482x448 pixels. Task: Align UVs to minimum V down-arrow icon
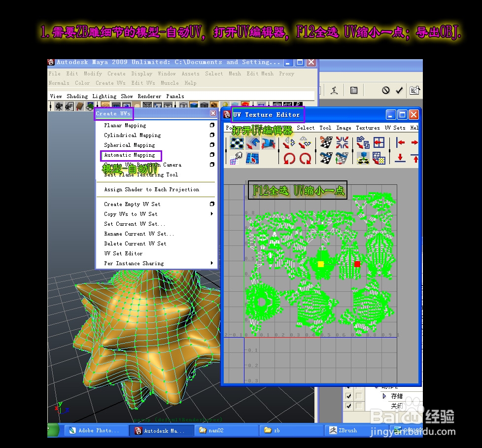pyautogui.click(x=400, y=158)
